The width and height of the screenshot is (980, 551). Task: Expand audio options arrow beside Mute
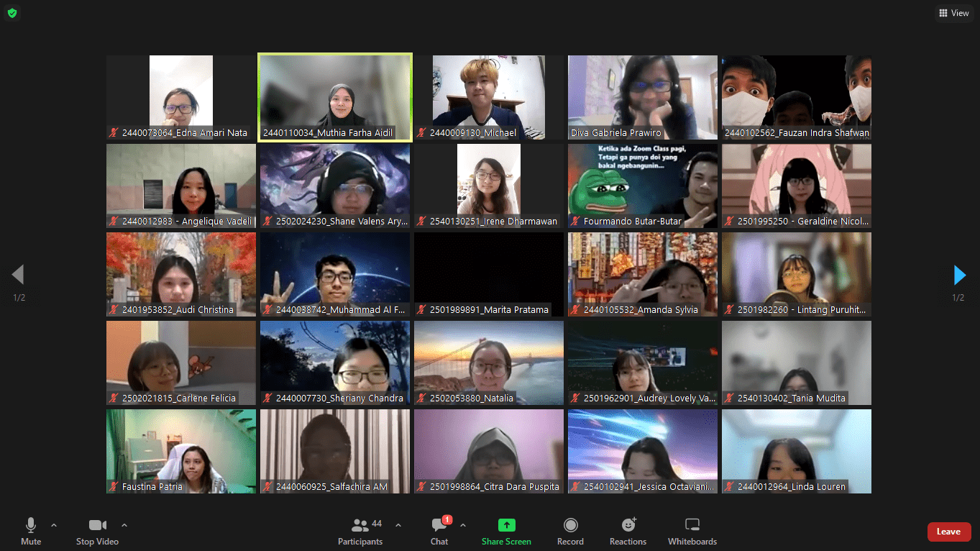tap(54, 525)
